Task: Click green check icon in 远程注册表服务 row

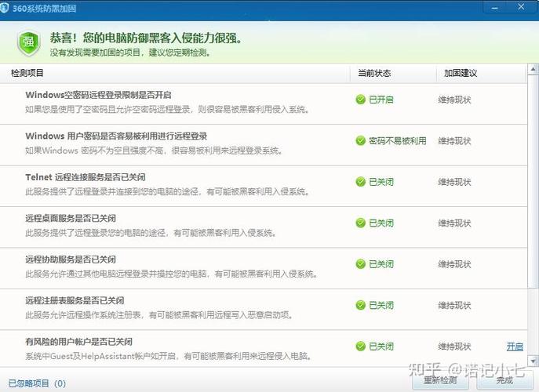Action: pos(360,305)
